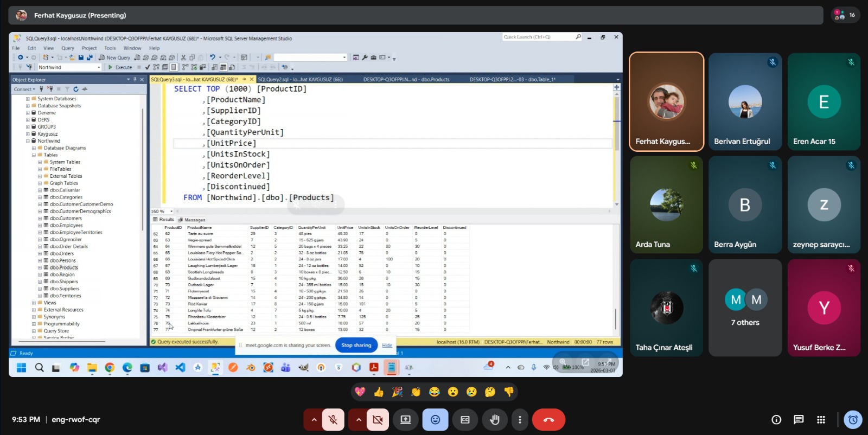Send the thumbs up emoji reaction
This screenshot has height=435, width=868.
click(379, 392)
